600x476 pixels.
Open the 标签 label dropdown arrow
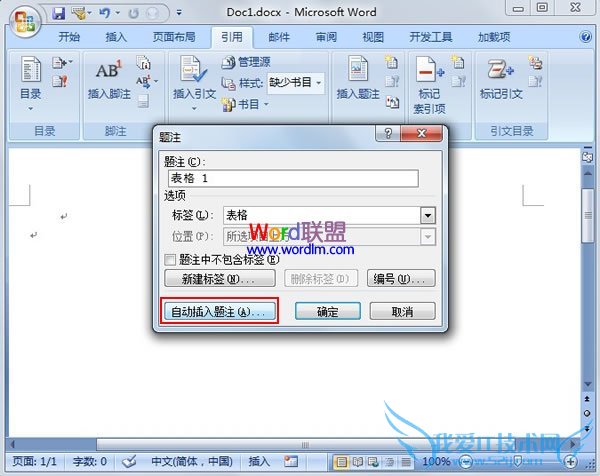[x=428, y=216]
